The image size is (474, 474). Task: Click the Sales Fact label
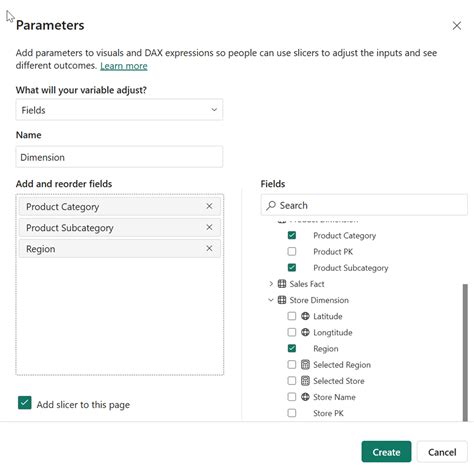(x=307, y=284)
